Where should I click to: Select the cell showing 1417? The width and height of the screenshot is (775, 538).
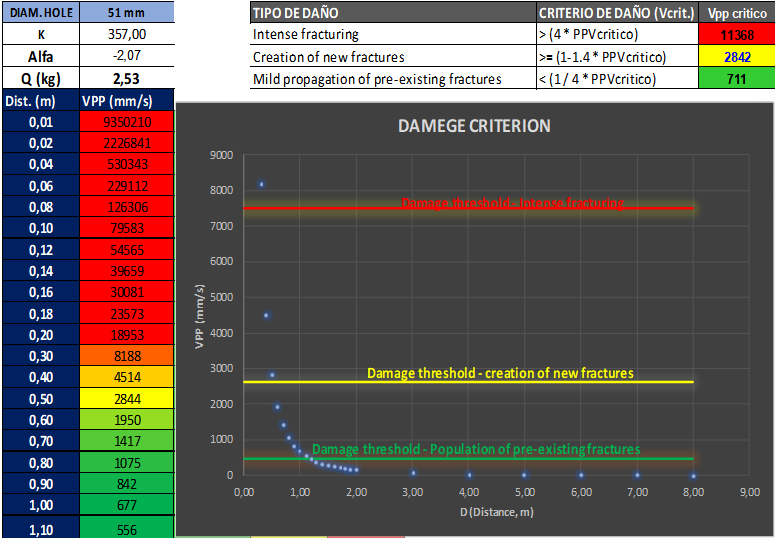coord(127,441)
